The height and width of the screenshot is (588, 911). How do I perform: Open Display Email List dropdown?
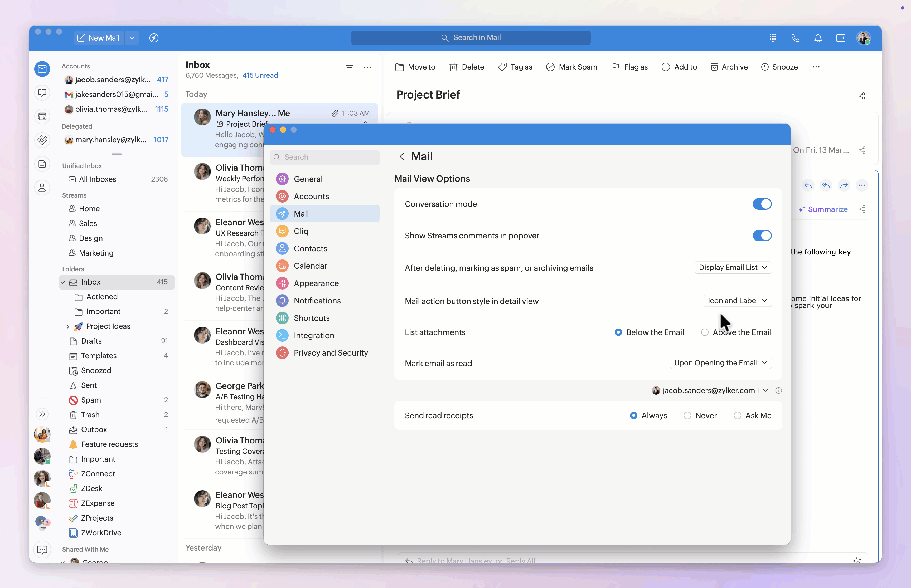tap(733, 268)
